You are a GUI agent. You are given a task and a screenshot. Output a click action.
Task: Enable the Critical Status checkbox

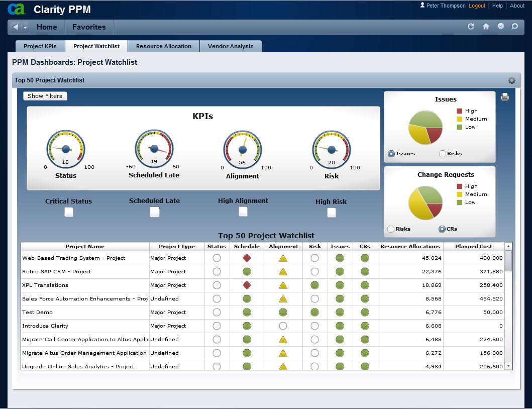pyautogui.click(x=68, y=212)
